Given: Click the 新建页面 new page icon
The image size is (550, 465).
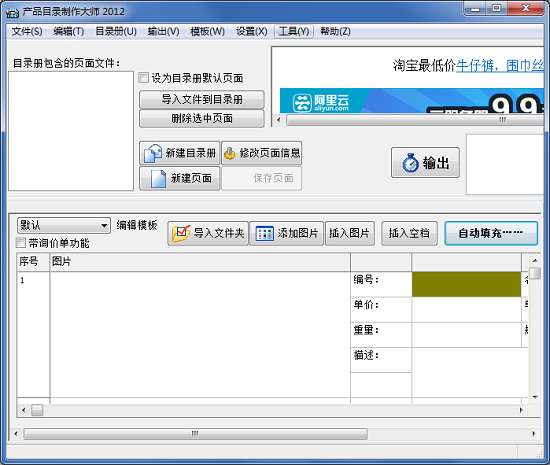Looking at the screenshot, I should pyautogui.click(x=158, y=178).
